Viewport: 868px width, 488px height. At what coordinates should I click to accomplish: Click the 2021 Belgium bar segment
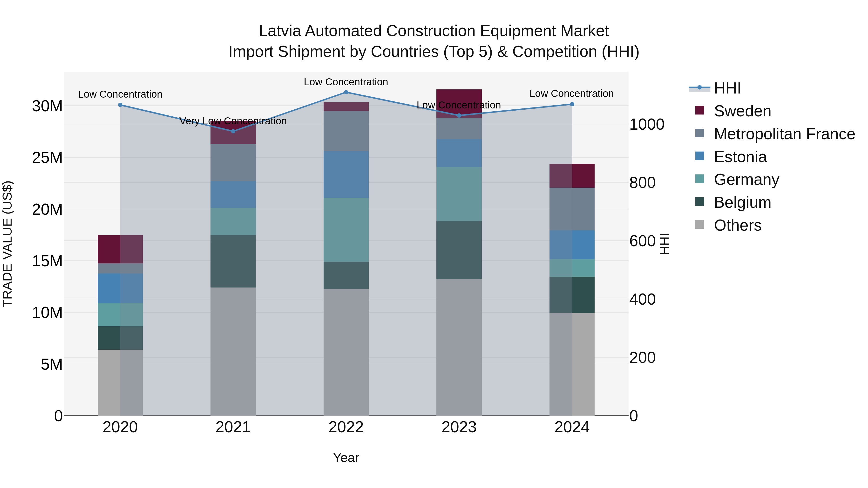click(233, 261)
